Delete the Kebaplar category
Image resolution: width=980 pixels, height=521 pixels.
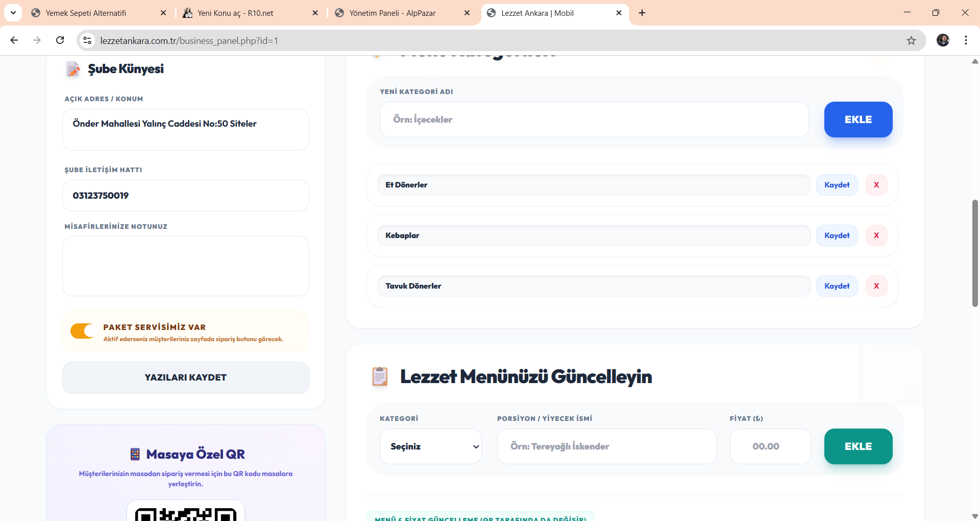pyautogui.click(x=876, y=235)
